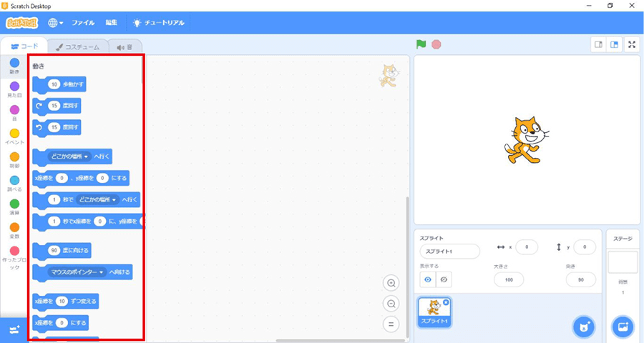Screen dimensions: 644x343
Task: Show the sprite with eye icon
Action: pos(428,280)
